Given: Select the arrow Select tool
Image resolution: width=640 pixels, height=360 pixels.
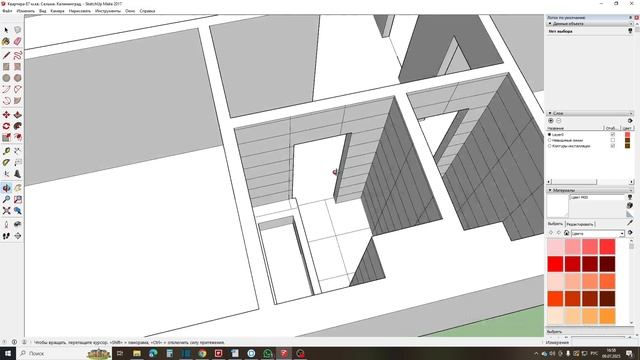Looking at the screenshot, I should point(6,30).
